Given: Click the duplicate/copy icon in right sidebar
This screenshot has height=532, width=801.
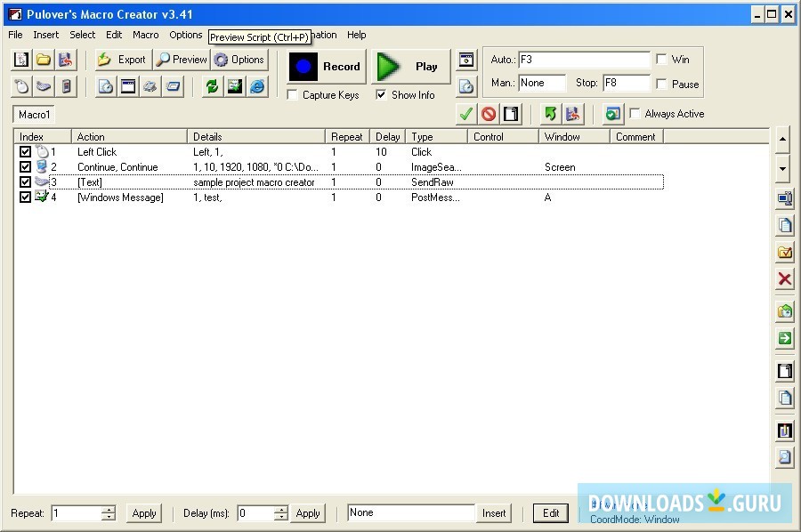Looking at the screenshot, I should [x=785, y=224].
